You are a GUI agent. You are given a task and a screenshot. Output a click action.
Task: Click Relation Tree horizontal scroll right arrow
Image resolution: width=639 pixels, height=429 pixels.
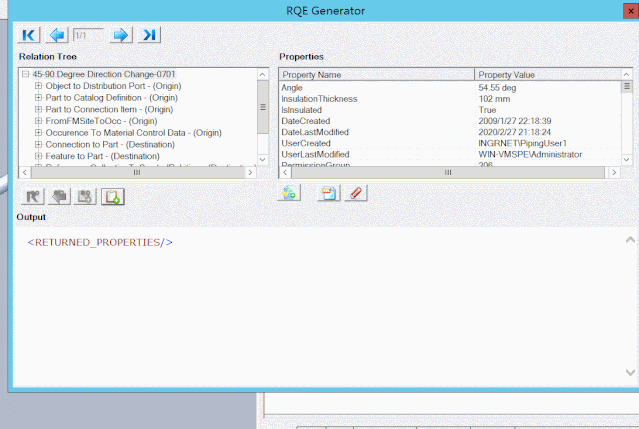pyautogui.click(x=250, y=172)
